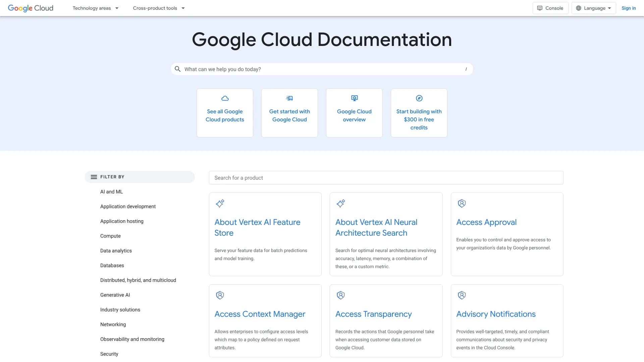Open the Access Context Manager title link

260,314
